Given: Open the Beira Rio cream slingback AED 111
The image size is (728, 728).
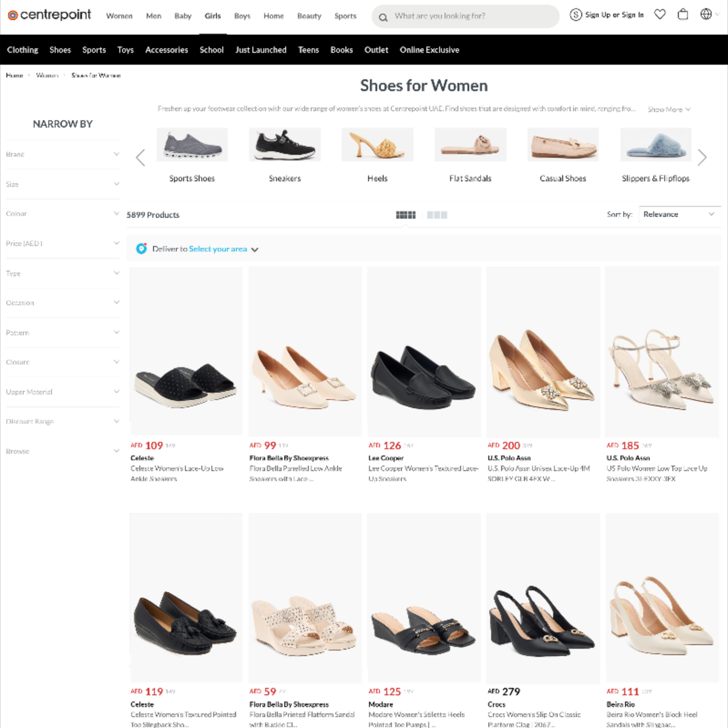Looking at the screenshot, I should 662,597.
